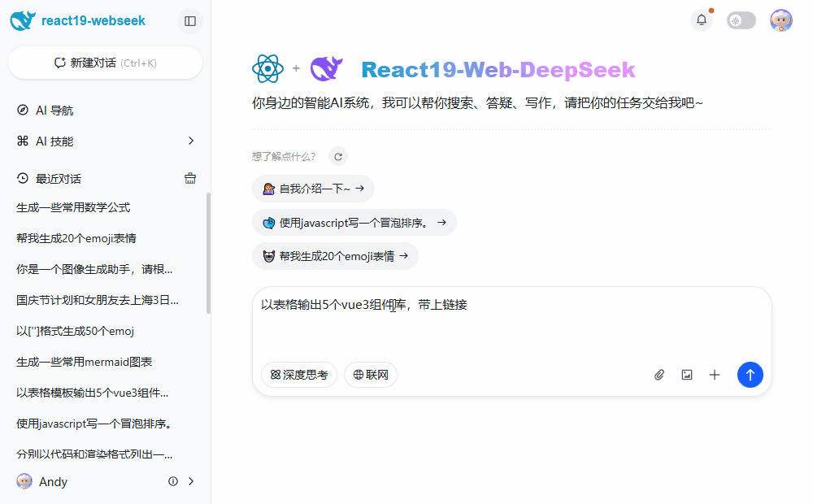Click the purple DeepSeek whale logo
The image size is (813, 504).
pyautogui.click(x=327, y=68)
